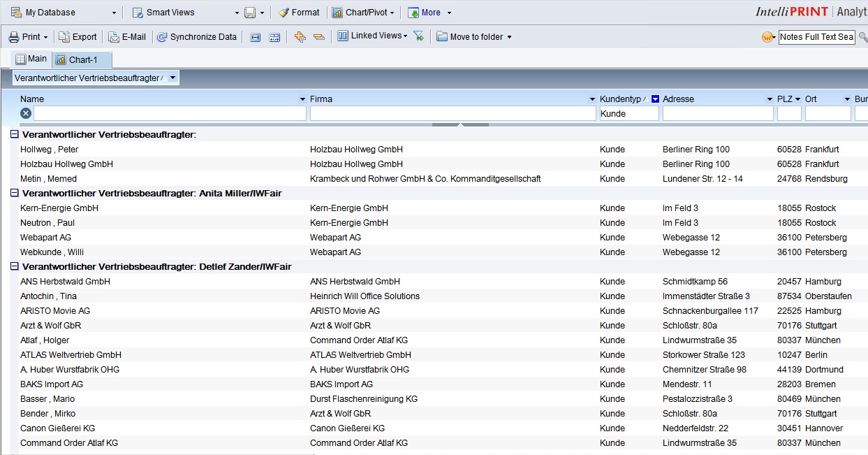Open the Adresse column dropdown arrow

coord(770,99)
